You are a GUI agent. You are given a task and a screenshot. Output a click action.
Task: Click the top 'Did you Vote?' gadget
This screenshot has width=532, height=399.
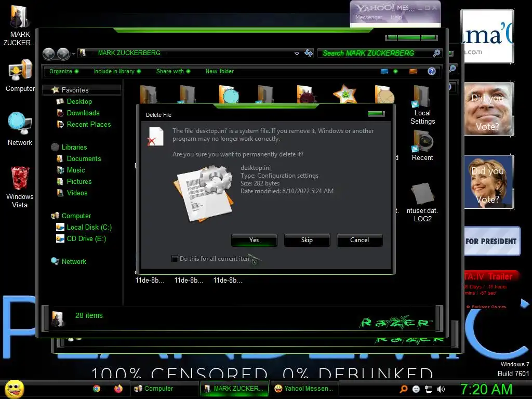[x=489, y=109]
